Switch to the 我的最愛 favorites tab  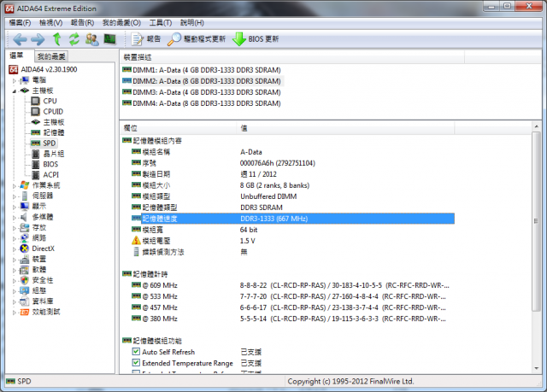click(x=51, y=56)
